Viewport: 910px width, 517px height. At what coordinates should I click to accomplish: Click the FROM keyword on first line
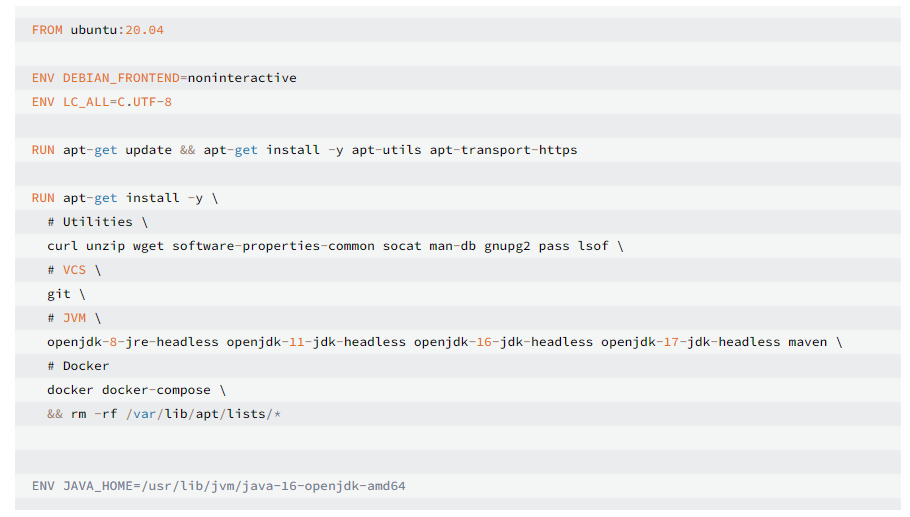click(47, 30)
